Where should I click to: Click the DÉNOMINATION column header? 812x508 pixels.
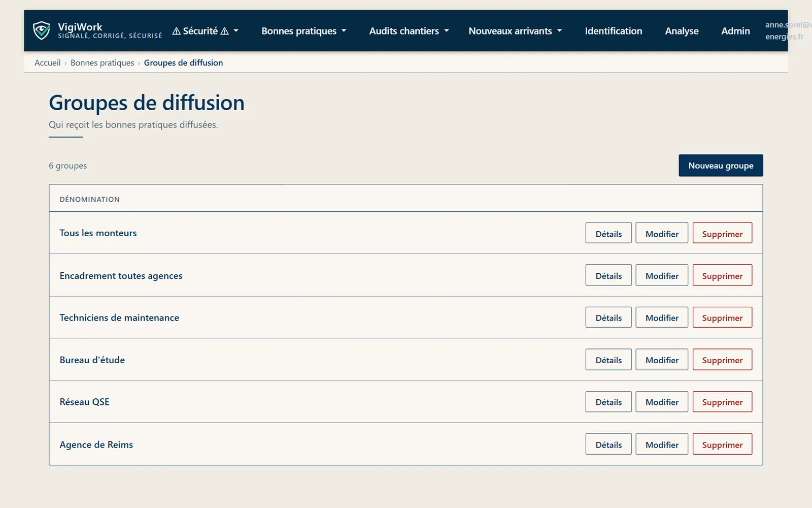90,199
